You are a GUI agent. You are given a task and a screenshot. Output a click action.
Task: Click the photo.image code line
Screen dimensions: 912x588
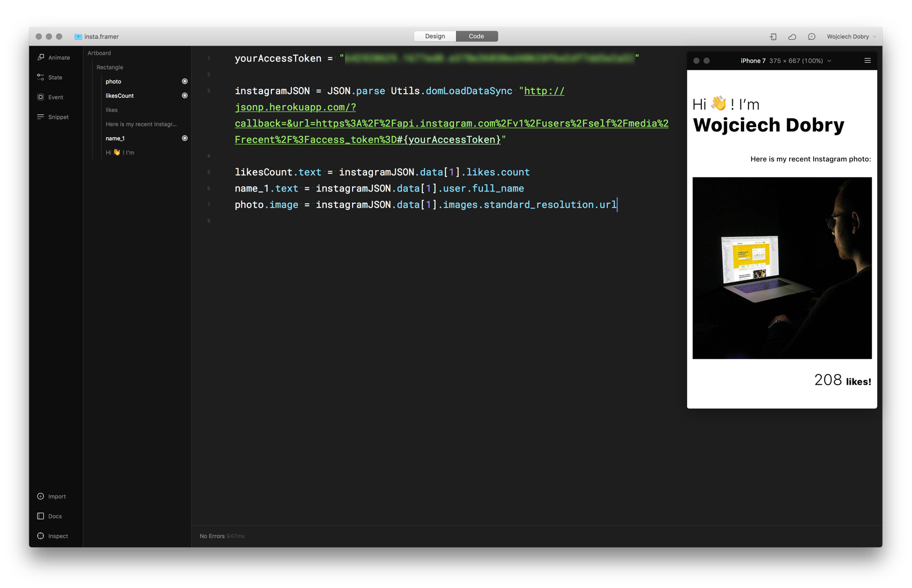click(x=426, y=204)
